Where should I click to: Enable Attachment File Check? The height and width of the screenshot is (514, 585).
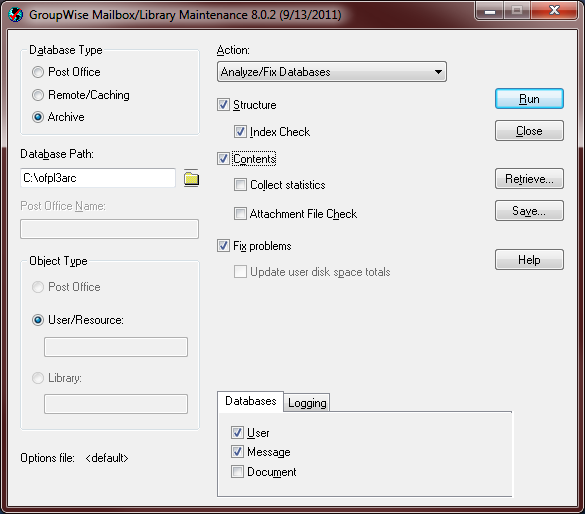pyautogui.click(x=240, y=214)
